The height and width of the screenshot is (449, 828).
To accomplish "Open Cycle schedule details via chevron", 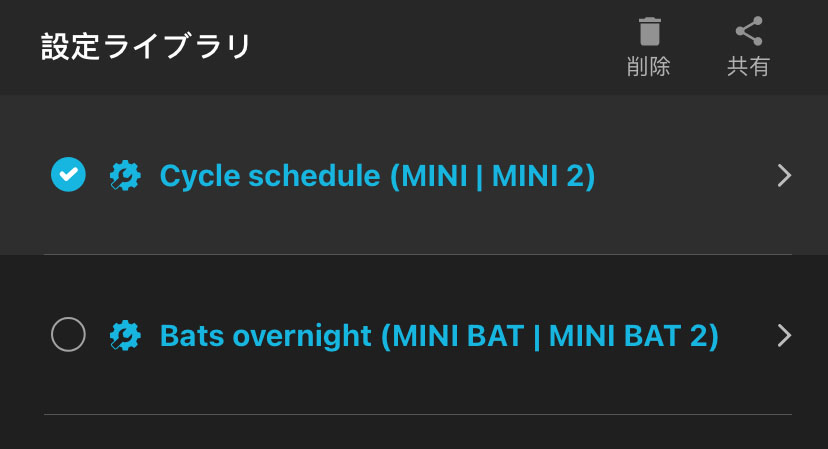I will coord(784,176).
